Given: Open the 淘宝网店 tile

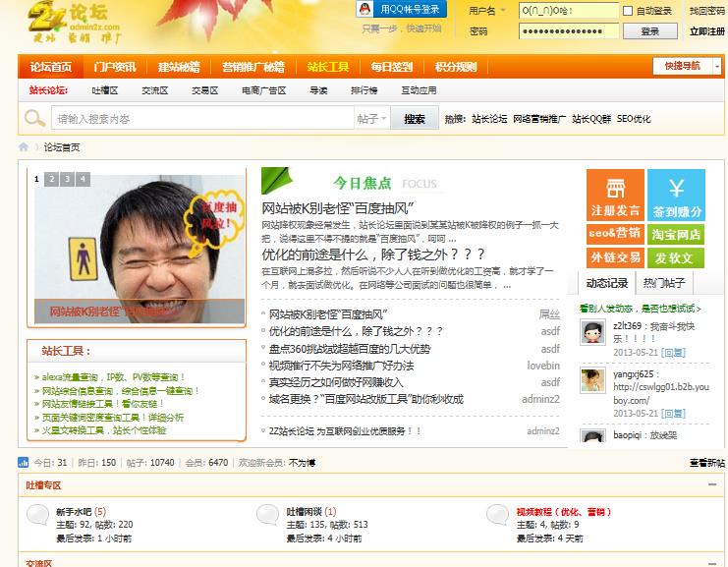Looking at the screenshot, I should (x=676, y=234).
